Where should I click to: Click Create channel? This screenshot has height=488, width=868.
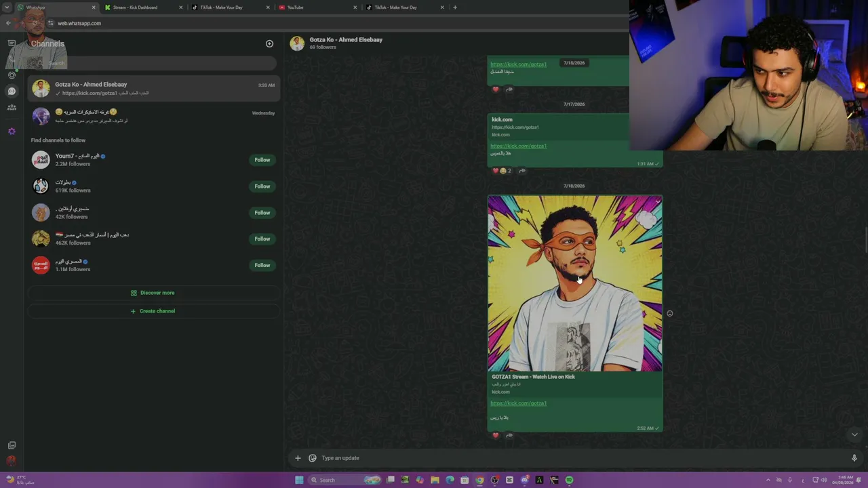pos(153,311)
